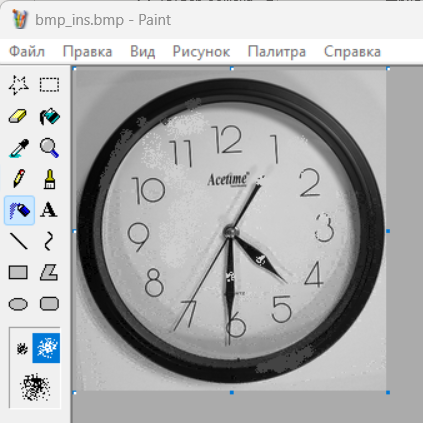Click the bottom-right canvas resize handle
The width and height of the screenshot is (423, 423).
[x=388, y=393]
